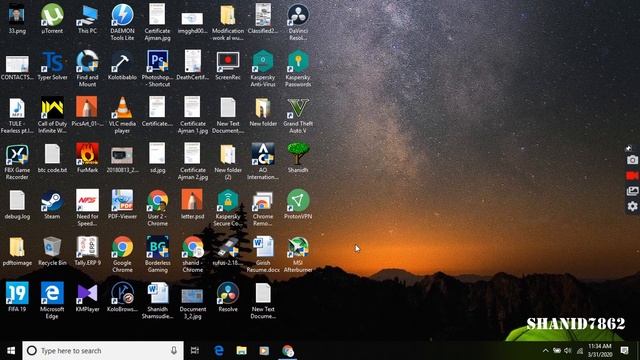This screenshot has width=640, height=360.
Task: Open screen recorder settings gear
Action: pos(632,207)
